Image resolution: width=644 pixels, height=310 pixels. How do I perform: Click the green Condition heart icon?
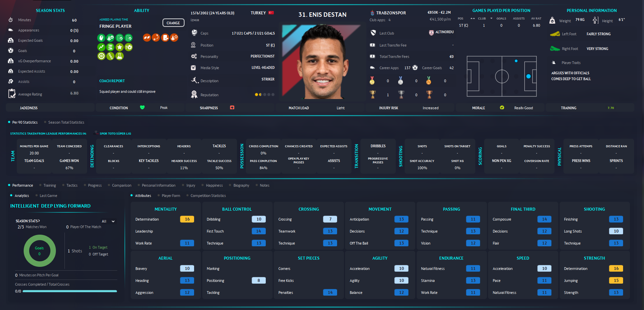(x=142, y=107)
